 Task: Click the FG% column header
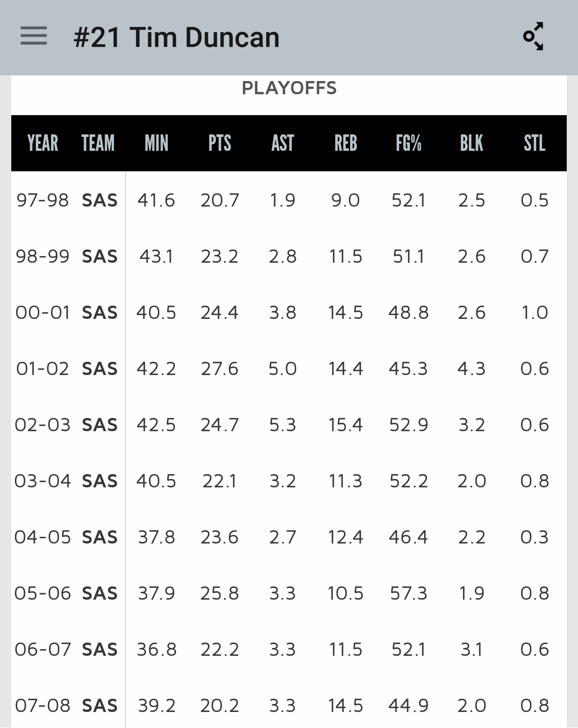[409, 143]
